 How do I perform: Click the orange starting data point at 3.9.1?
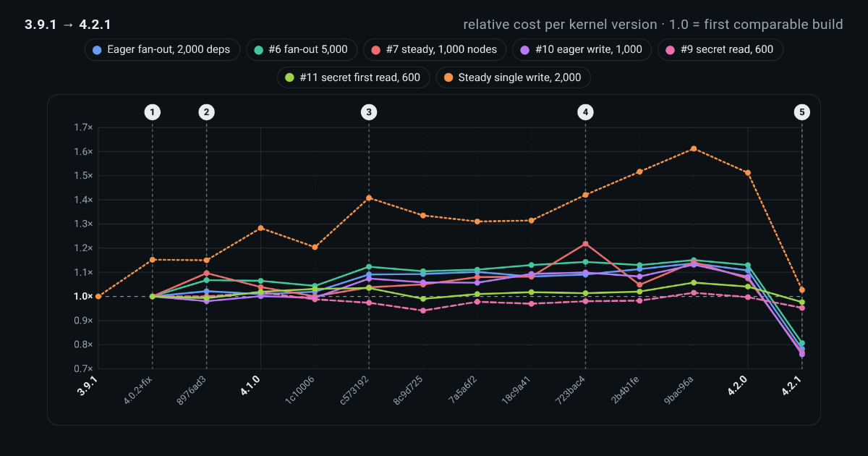click(98, 296)
